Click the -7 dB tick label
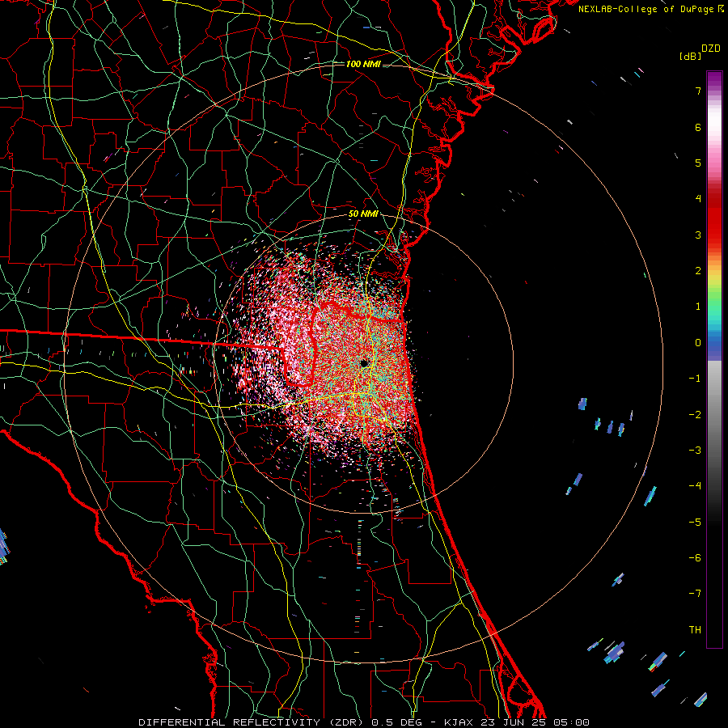The height and width of the screenshot is (728, 728). click(695, 594)
